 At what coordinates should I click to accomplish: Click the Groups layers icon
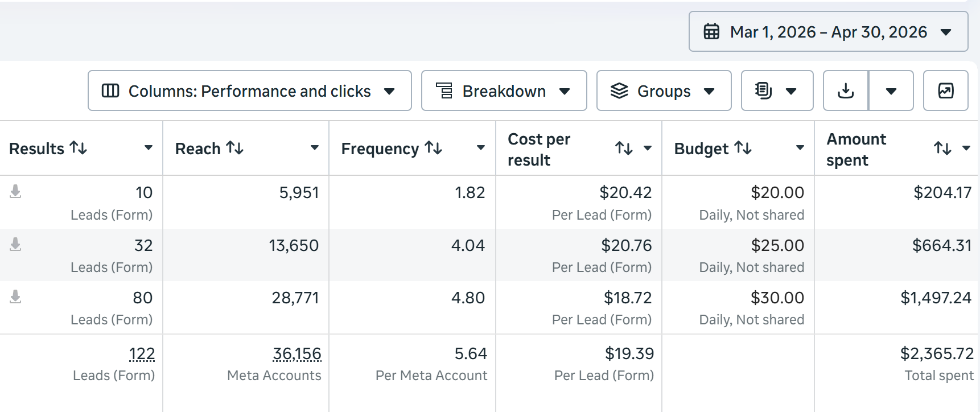tap(619, 90)
